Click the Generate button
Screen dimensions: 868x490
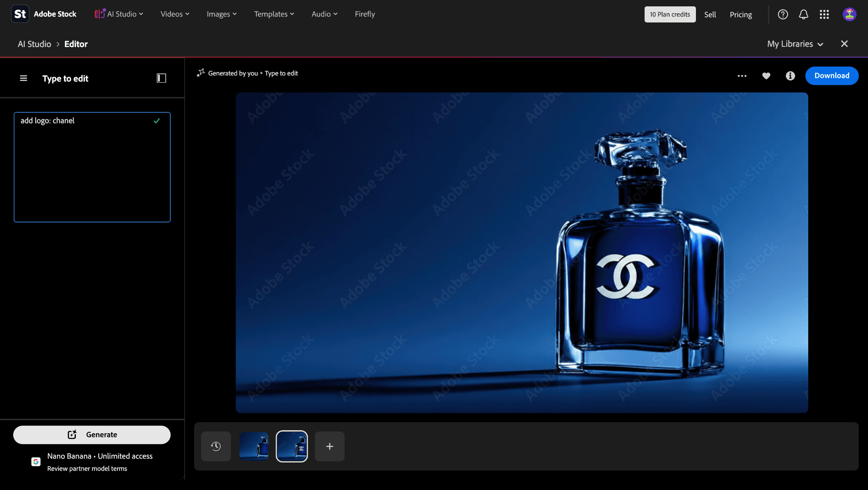pos(92,435)
